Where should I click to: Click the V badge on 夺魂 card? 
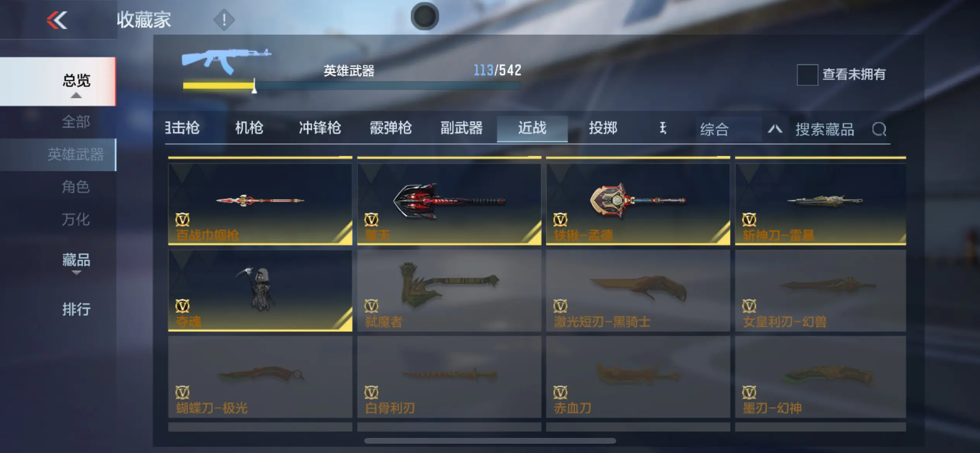pos(182,306)
